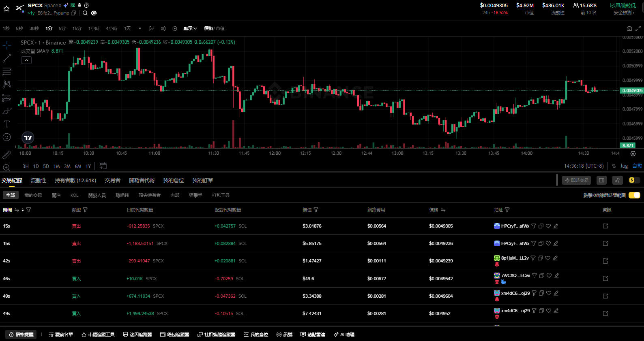Expand more time interval options arrow
Viewport: 644px width, 341px height.
(140, 28)
